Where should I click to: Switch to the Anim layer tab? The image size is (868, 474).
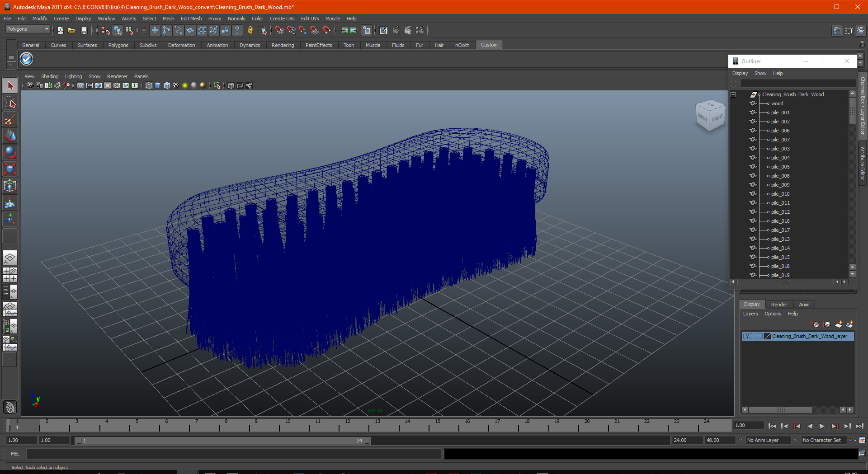tap(804, 305)
